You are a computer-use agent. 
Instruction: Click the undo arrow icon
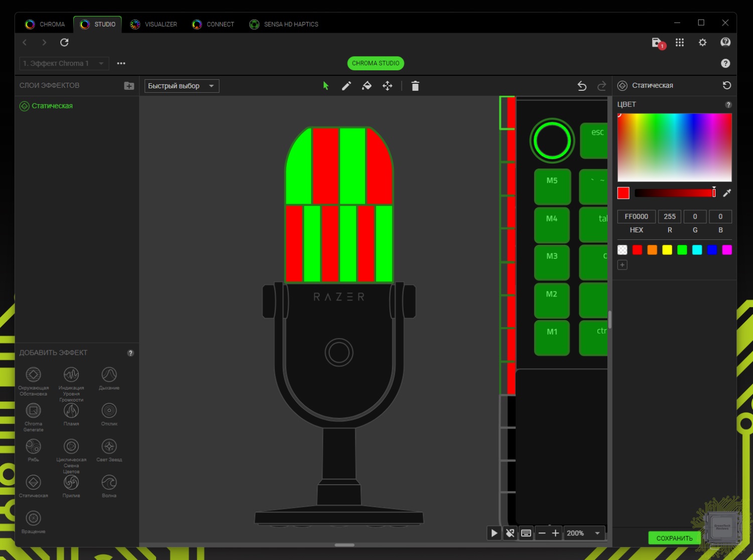(x=582, y=86)
